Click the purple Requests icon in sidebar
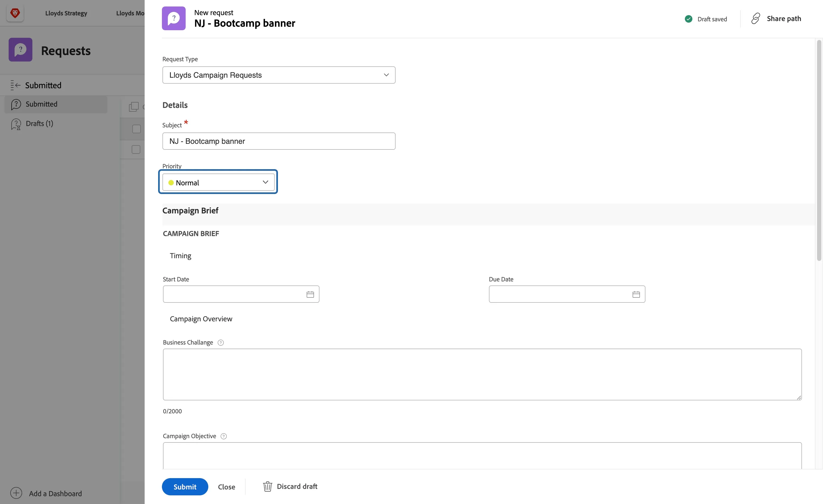 click(x=21, y=50)
